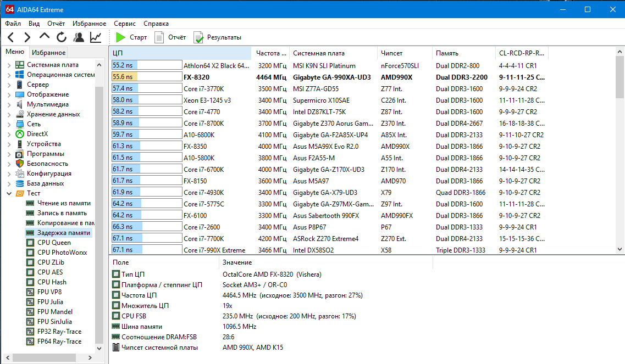Start the benchmark with green Старт button

132,37
